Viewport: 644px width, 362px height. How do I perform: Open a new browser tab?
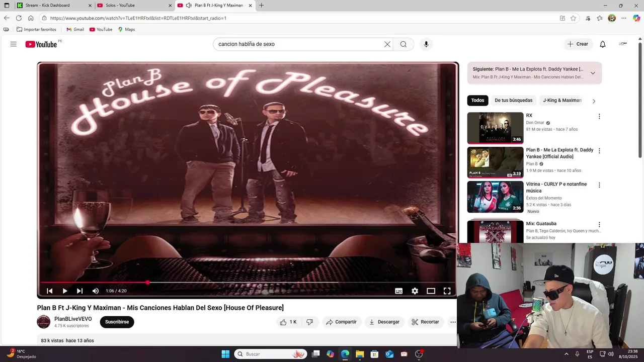pyautogui.click(x=261, y=6)
